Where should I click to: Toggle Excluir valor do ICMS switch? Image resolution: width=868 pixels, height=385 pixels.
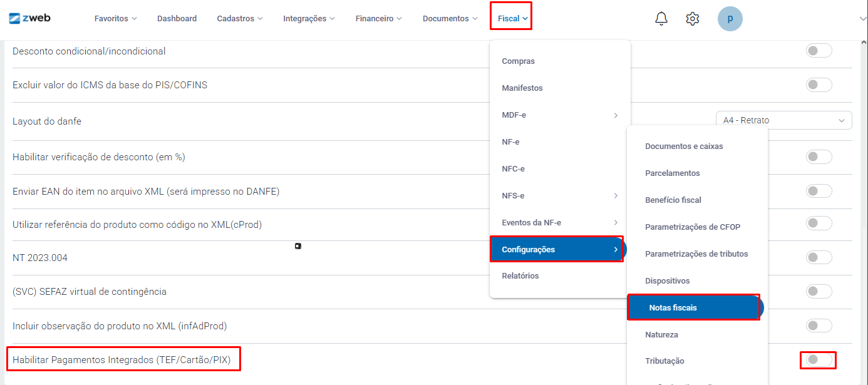[x=819, y=85]
